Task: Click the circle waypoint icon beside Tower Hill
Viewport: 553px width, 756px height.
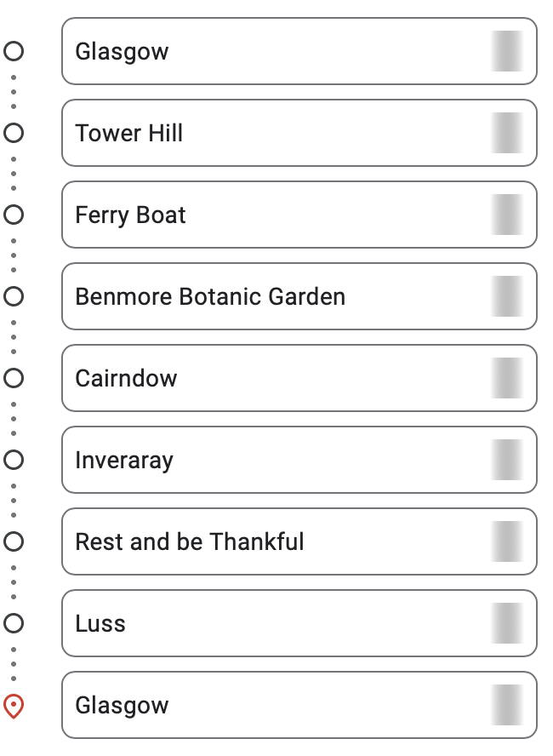Action: (x=14, y=133)
